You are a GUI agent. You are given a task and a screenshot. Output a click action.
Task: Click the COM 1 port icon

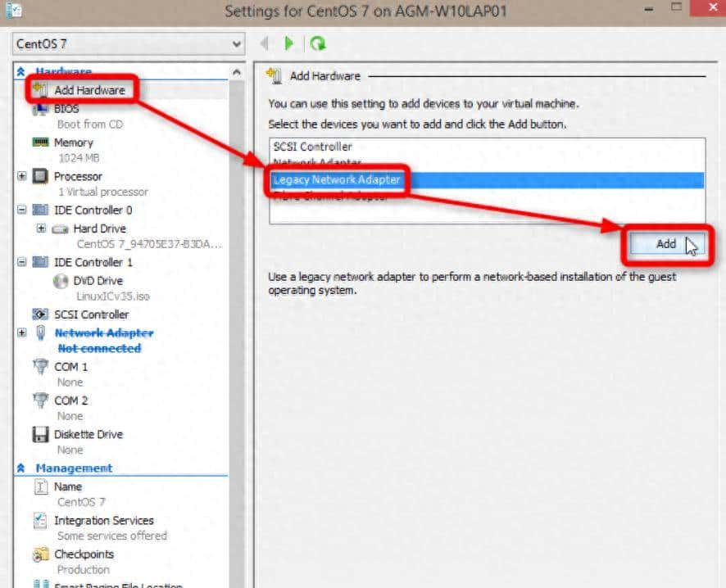point(41,366)
